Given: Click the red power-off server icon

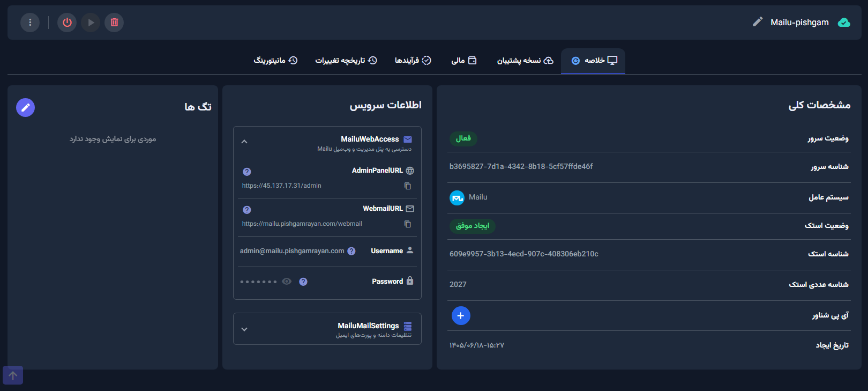Looking at the screenshot, I should coord(67,23).
